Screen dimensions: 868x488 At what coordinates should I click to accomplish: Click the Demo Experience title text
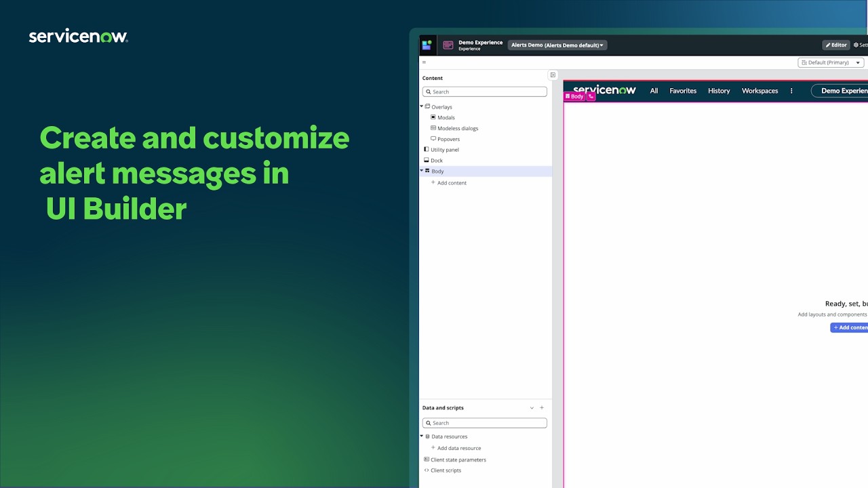pos(481,43)
